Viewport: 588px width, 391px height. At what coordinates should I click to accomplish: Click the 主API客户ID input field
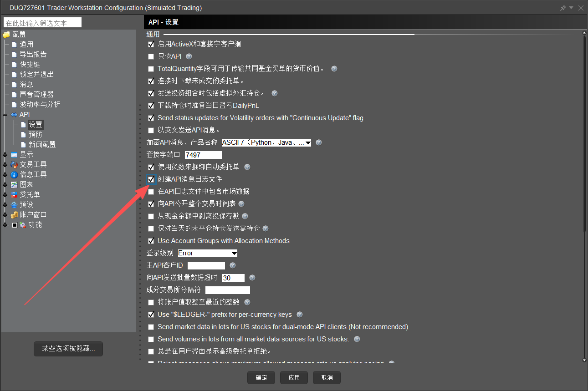(206, 265)
